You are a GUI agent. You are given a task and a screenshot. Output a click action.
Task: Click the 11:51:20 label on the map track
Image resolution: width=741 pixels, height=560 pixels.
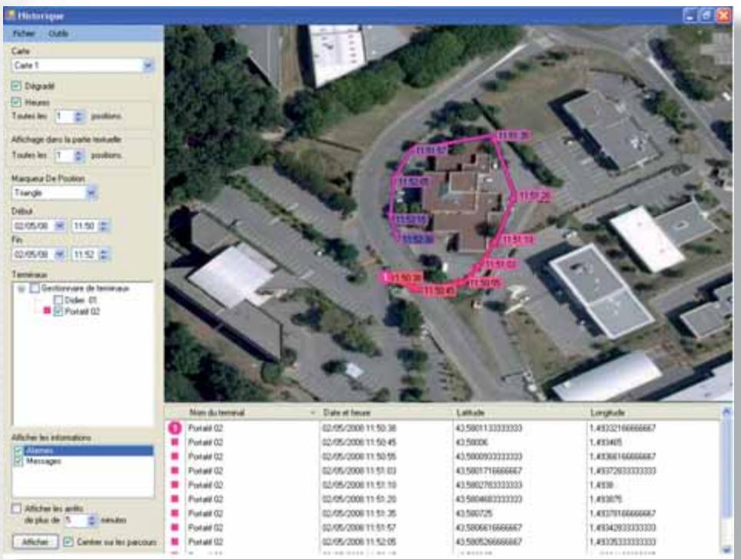pyautogui.click(x=535, y=196)
